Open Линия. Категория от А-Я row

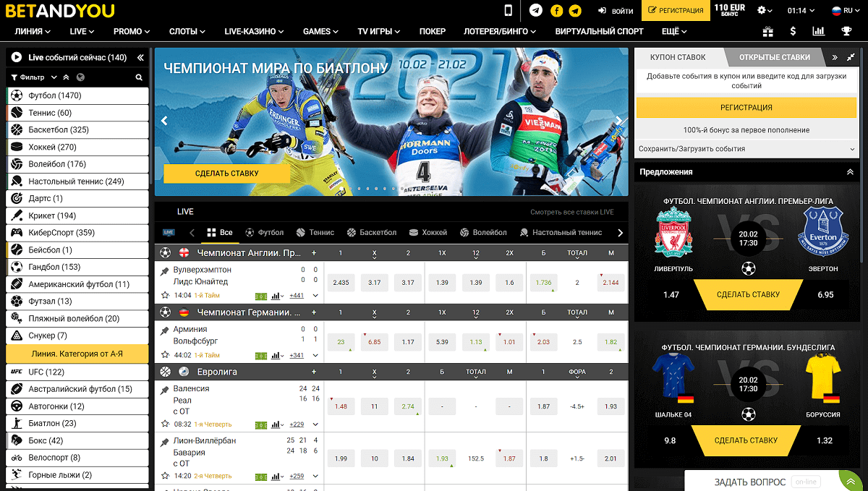[x=77, y=354]
